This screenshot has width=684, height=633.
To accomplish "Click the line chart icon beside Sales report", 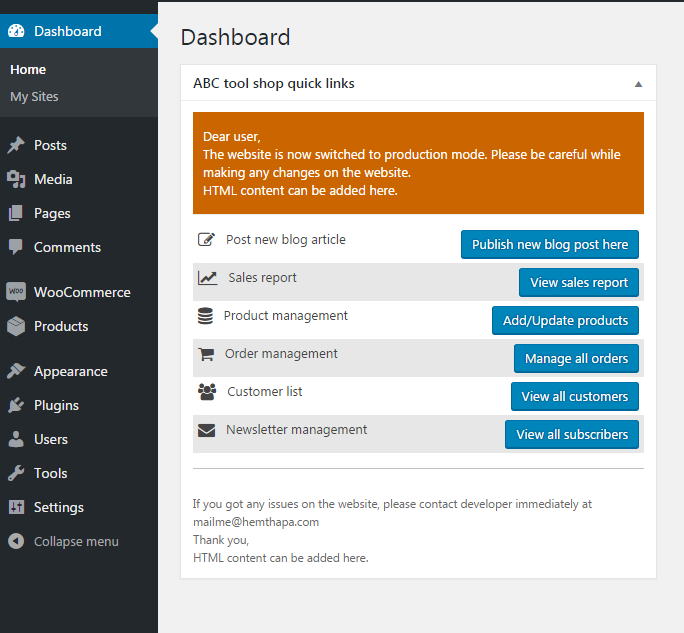I will tap(207, 277).
